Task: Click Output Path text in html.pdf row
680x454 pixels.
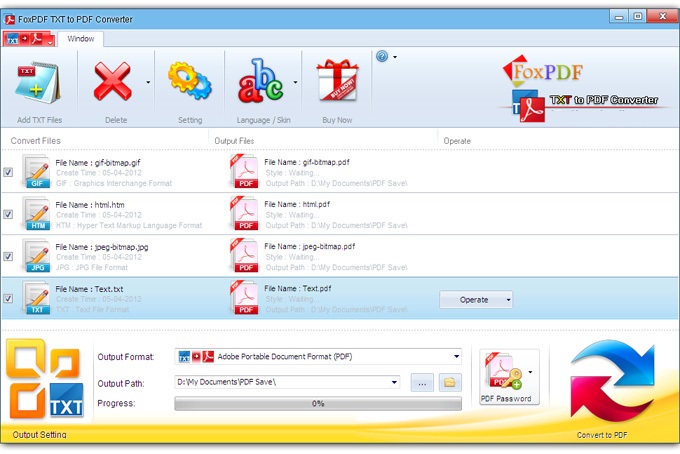Action: coord(337,225)
